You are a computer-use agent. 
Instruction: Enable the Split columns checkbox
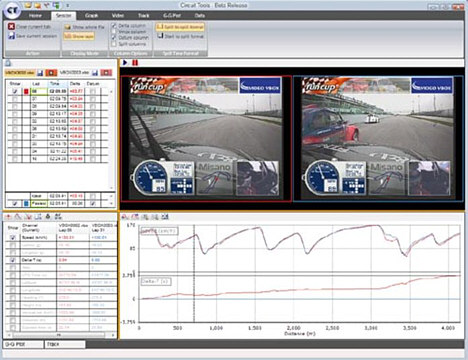(114, 44)
